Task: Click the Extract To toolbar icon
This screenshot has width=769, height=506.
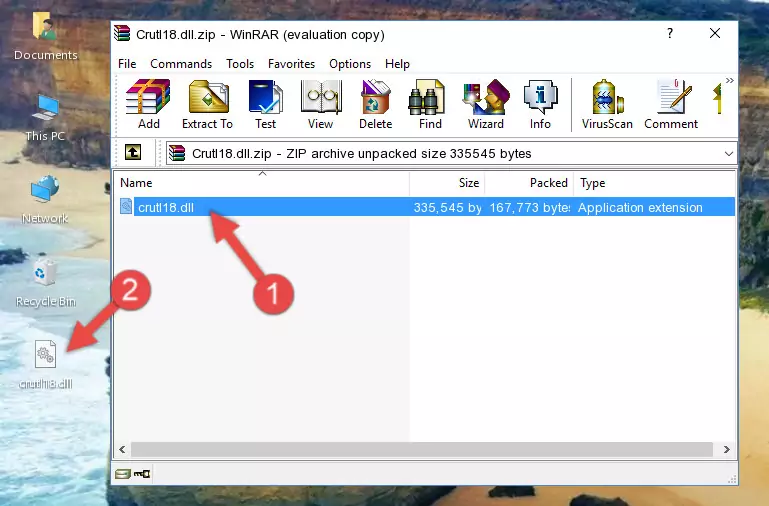Action: (207, 104)
